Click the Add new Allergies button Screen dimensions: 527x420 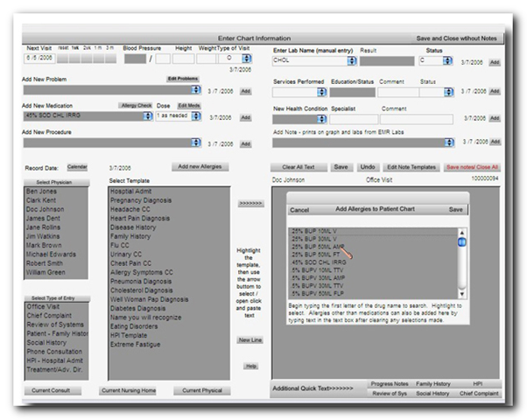tap(200, 165)
